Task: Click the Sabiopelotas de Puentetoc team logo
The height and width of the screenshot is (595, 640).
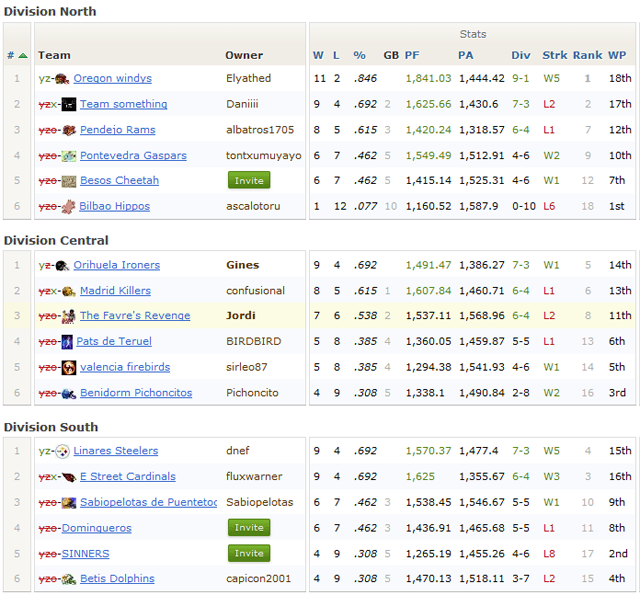Action: click(x=69, y=503)
